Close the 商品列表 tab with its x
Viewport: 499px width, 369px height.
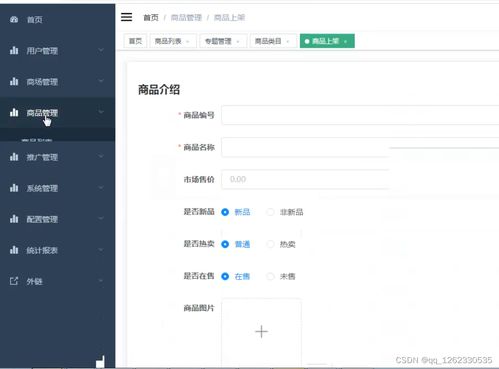pos(188,42)
